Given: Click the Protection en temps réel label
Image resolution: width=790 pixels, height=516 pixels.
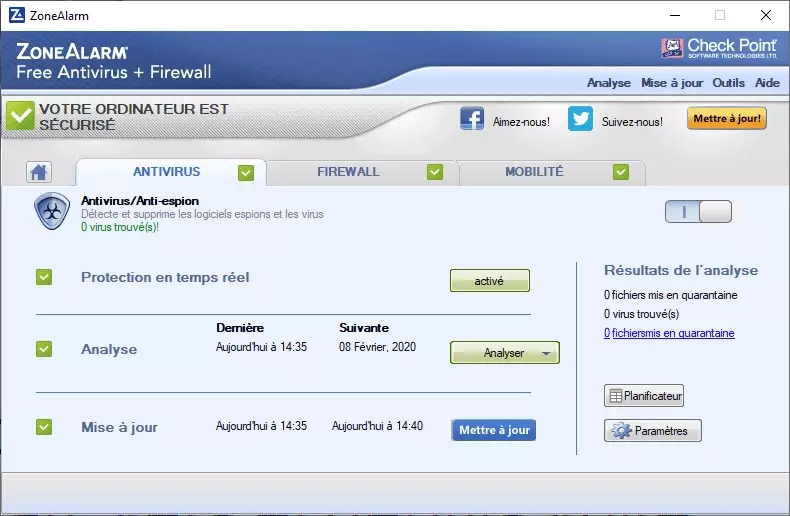Looking at the screenshot, I should [165, 277].
